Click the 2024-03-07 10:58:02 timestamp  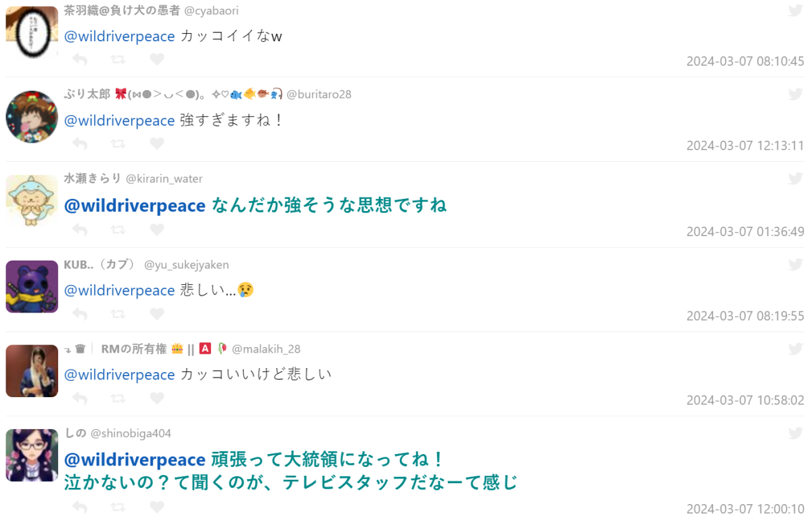click(x=745, y=401)
